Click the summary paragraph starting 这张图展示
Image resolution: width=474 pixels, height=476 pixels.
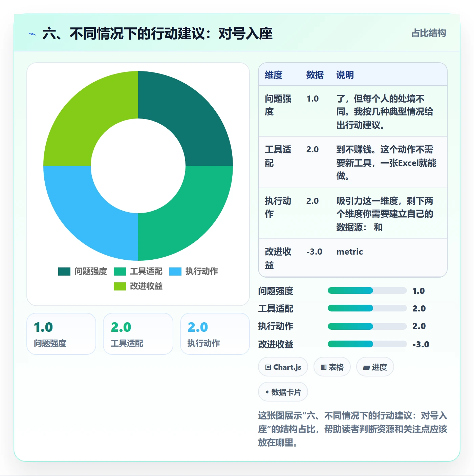(x=352, y=429)
